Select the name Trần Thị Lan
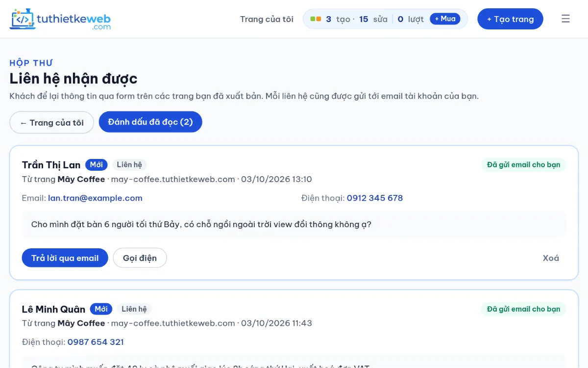 coord(51,165)
